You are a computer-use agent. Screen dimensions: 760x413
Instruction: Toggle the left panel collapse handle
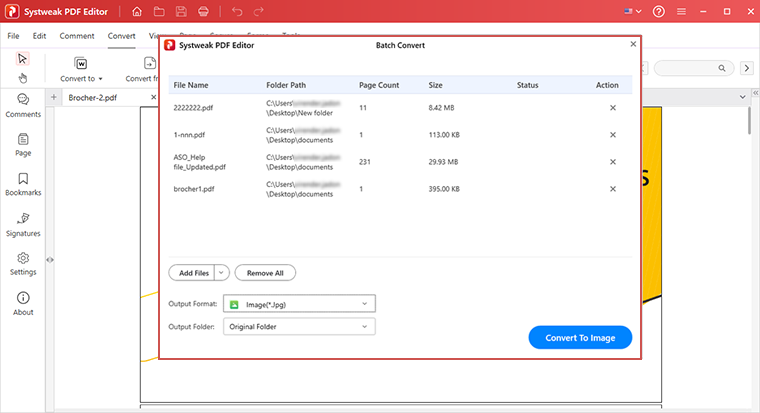[x=50, y=260]
